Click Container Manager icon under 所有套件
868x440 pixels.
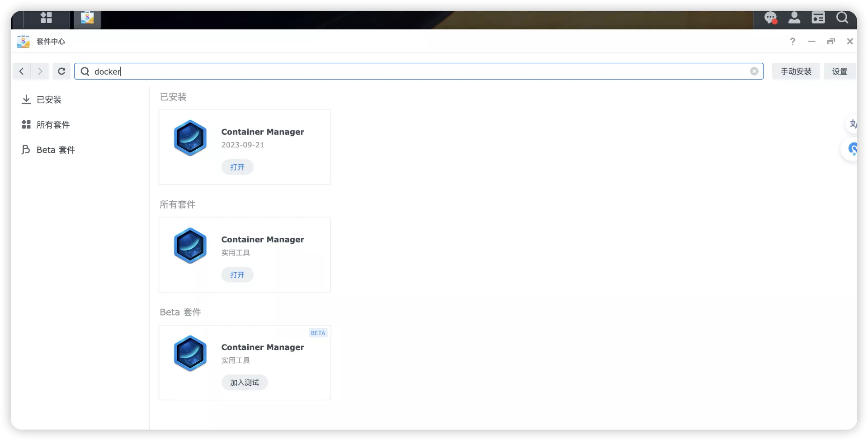pos(190,246)
